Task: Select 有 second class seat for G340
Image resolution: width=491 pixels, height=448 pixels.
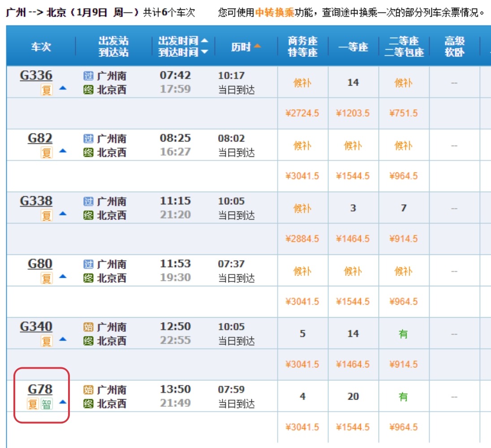Action: click(404, 334)
